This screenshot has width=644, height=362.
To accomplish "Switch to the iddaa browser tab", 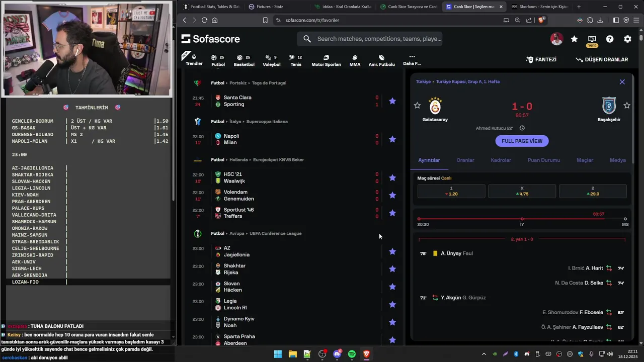I will tap(343, 7).
